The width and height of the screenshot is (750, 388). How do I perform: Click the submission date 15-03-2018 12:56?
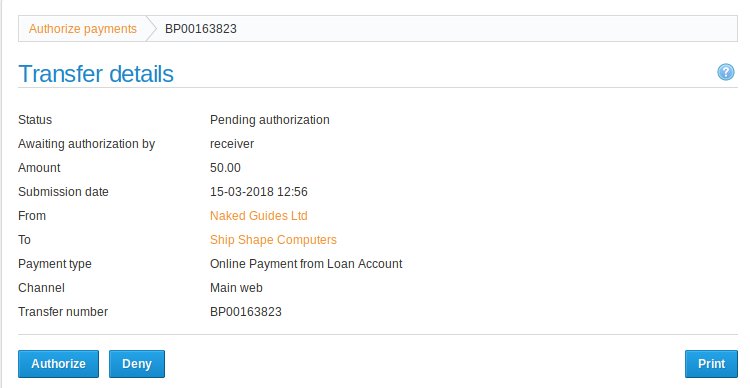(x=259, y=192)
